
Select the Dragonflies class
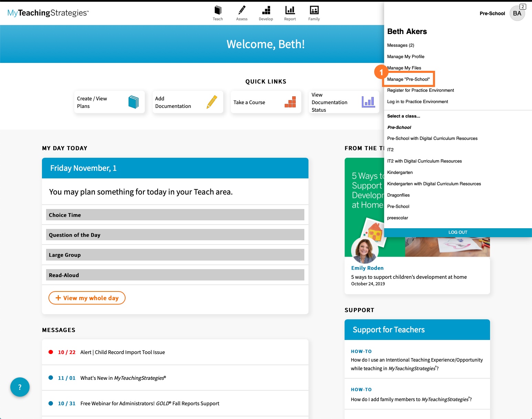coord(398,195)
